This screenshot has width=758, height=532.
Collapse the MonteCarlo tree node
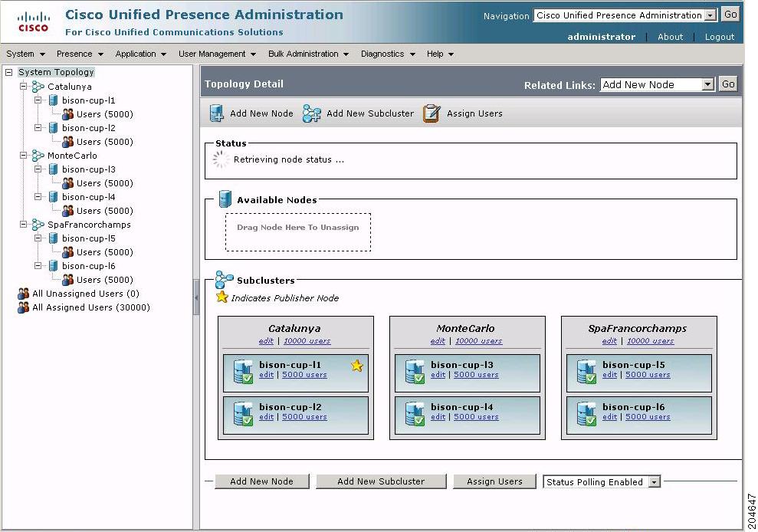23,156
